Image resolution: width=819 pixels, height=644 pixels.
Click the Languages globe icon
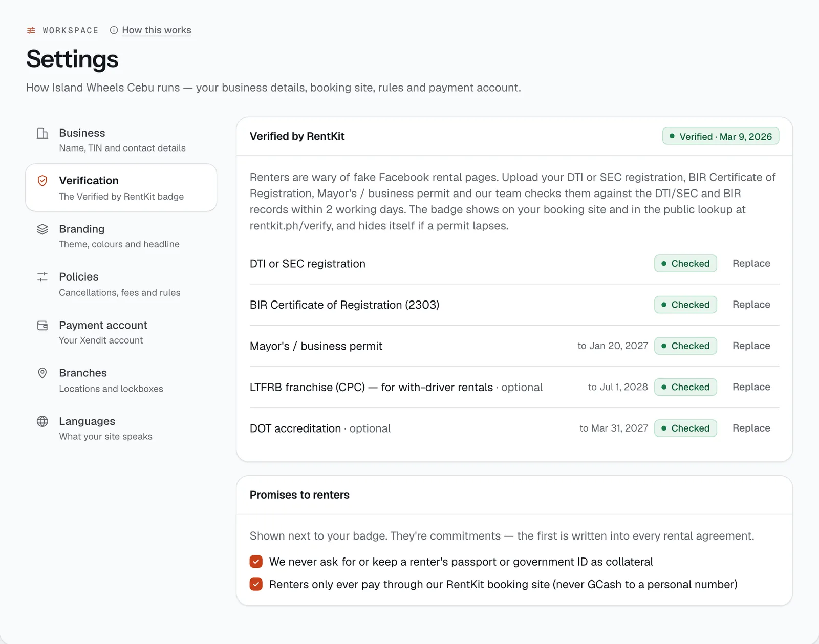42,421
